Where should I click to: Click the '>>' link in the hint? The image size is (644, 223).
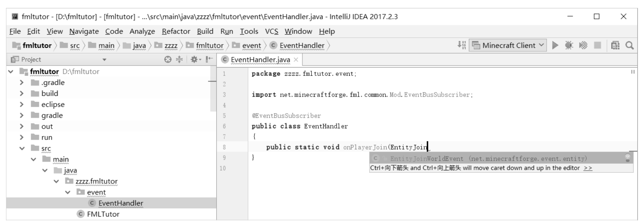588,168
